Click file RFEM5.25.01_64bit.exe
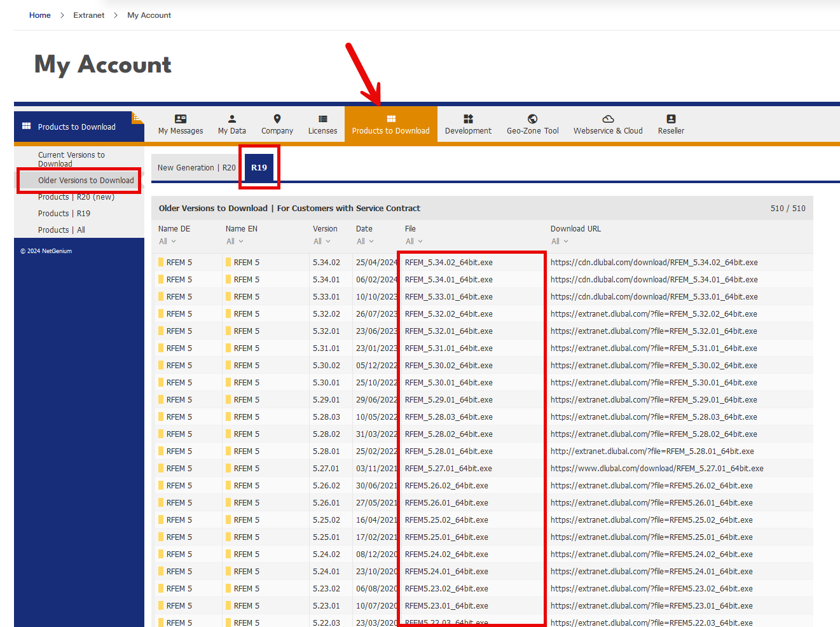This screenshot has width=840, height=627. 446,537
